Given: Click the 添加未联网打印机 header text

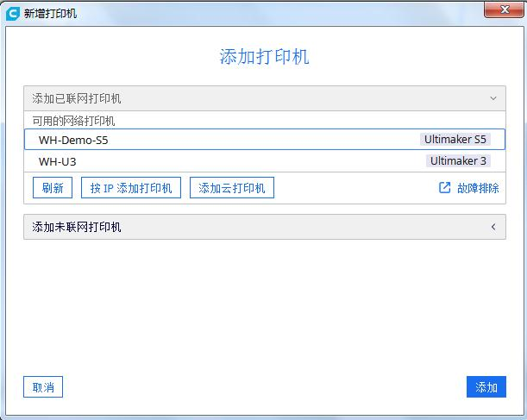Looking at the screenshot, I should [77, 227].
